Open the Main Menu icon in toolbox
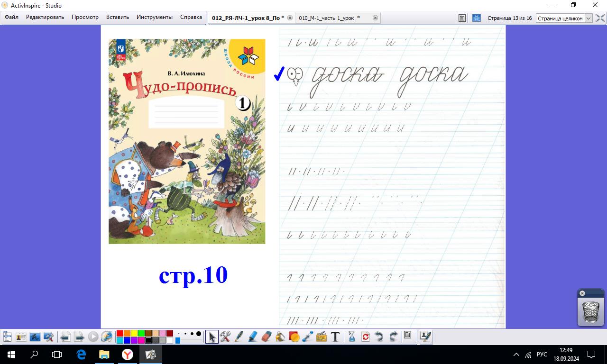This screenshot has height=364, width=607. [x=7, y=337]
